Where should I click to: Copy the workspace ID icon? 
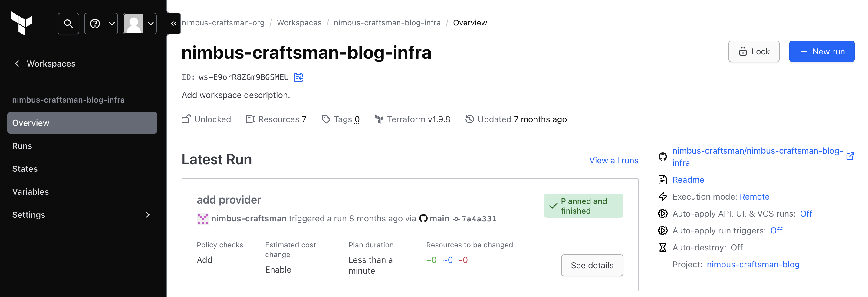(298, 77)
